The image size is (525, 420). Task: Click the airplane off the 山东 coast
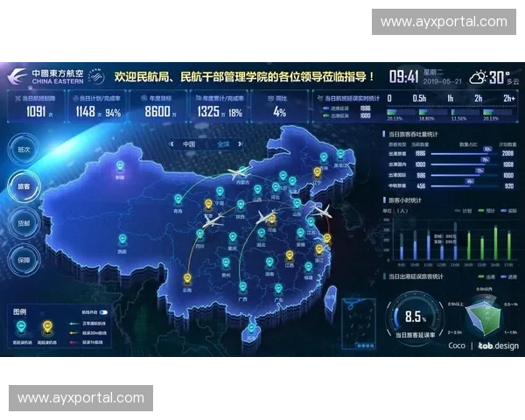tap(322, 212)
